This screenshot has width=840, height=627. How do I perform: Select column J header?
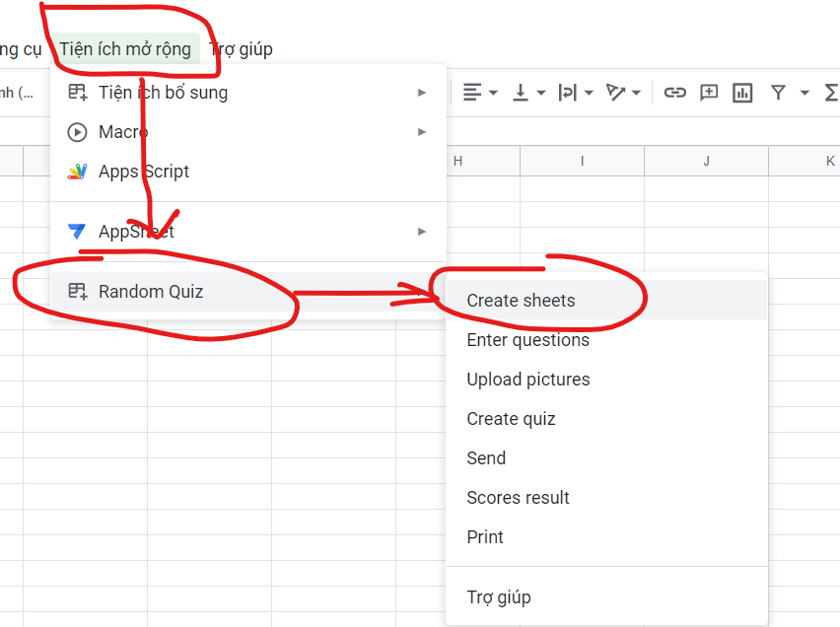(x=707, y=162)
